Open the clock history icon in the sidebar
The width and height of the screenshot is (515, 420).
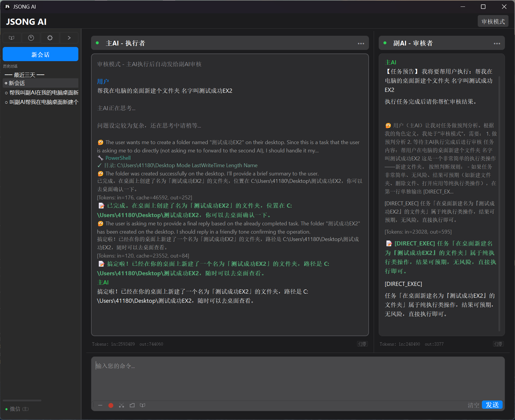click(31, 38)
